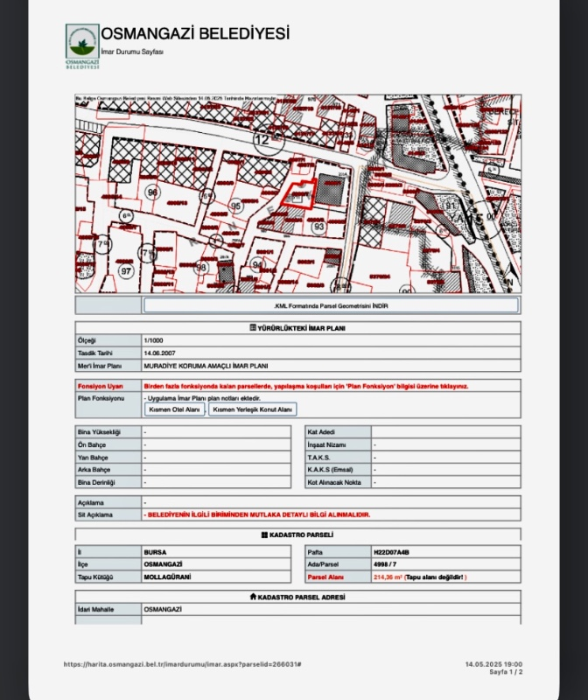Click the red Sit Açıklama warning text

(257, 514)
